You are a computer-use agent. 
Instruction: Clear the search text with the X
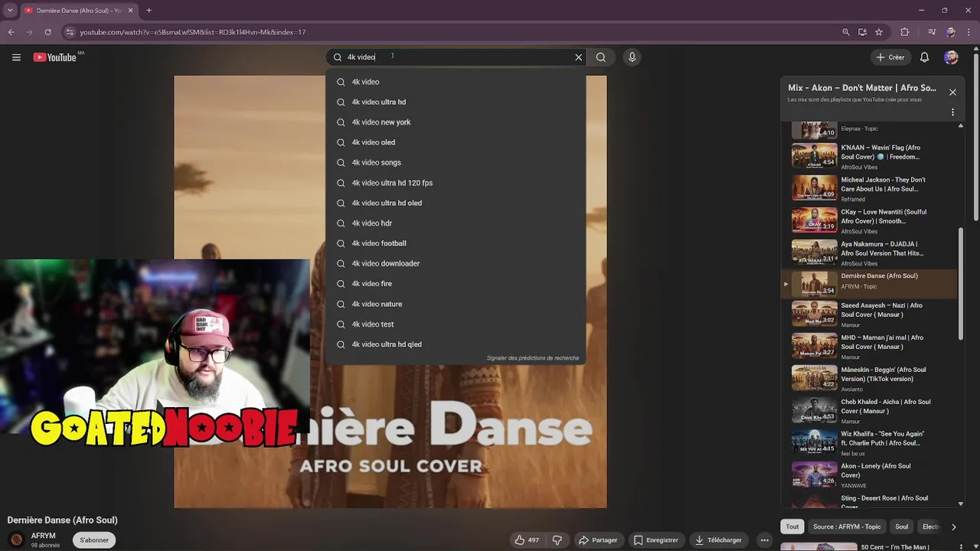(578, 57)
